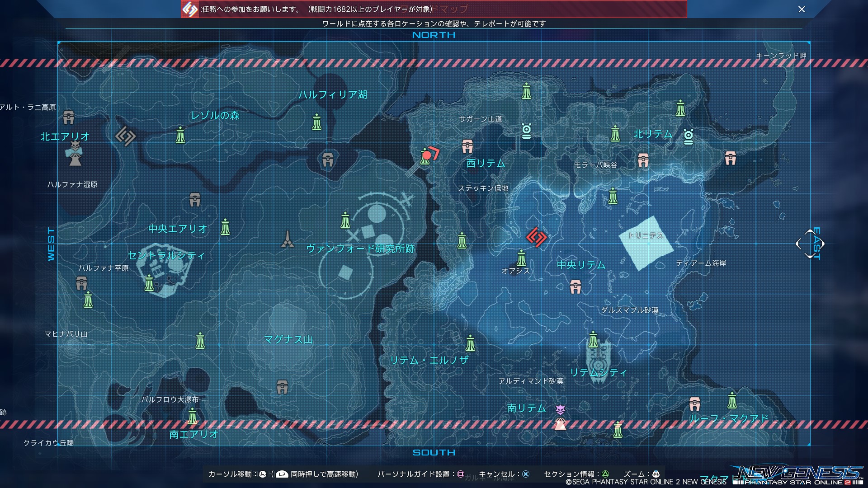Select the Ryuker device below ハルフィリア湖
This screenshot has width=868, height=488.
[x=317, y=122]
